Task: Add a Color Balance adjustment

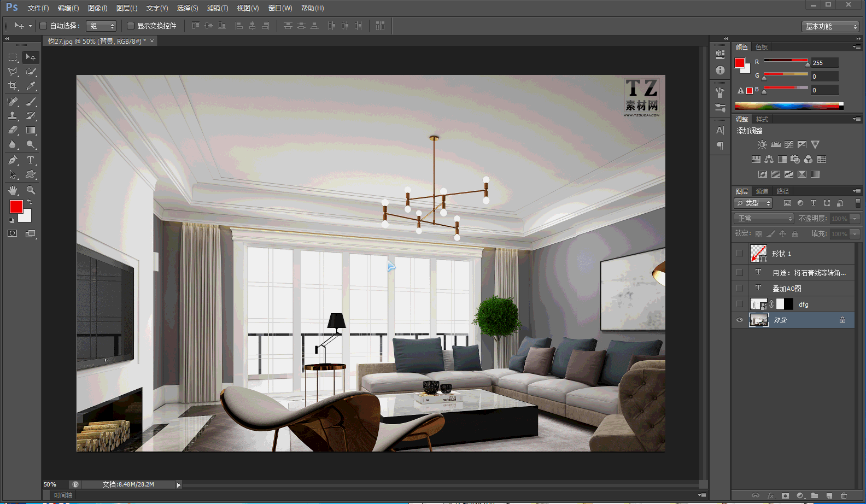Action: (769, 160)
